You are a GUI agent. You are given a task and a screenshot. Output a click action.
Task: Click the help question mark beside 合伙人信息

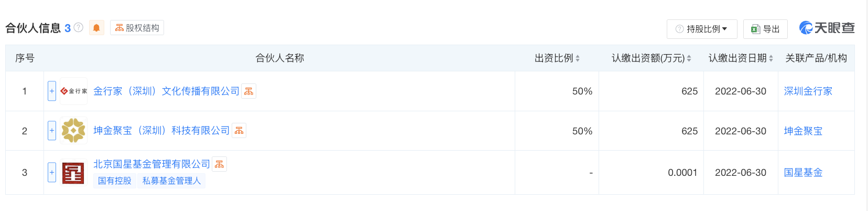pyautogui.click(x=79, y=27)
